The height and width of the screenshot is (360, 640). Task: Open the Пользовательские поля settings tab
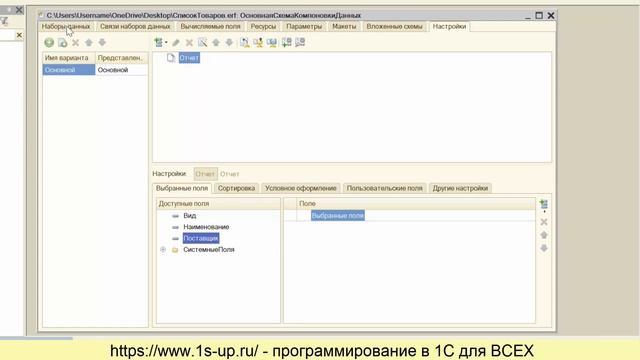coord(384,188)
